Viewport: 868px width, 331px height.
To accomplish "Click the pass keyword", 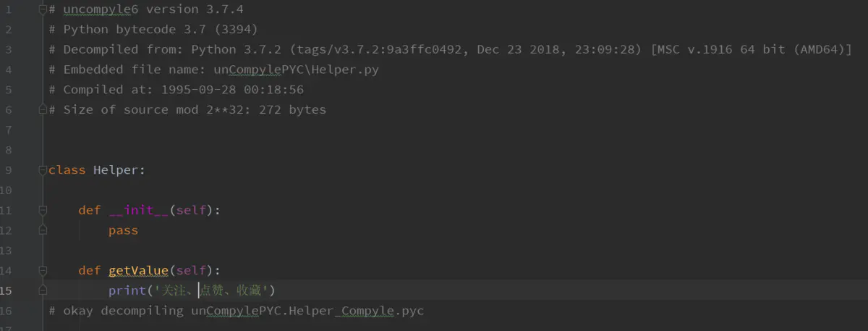I will 123,230.
